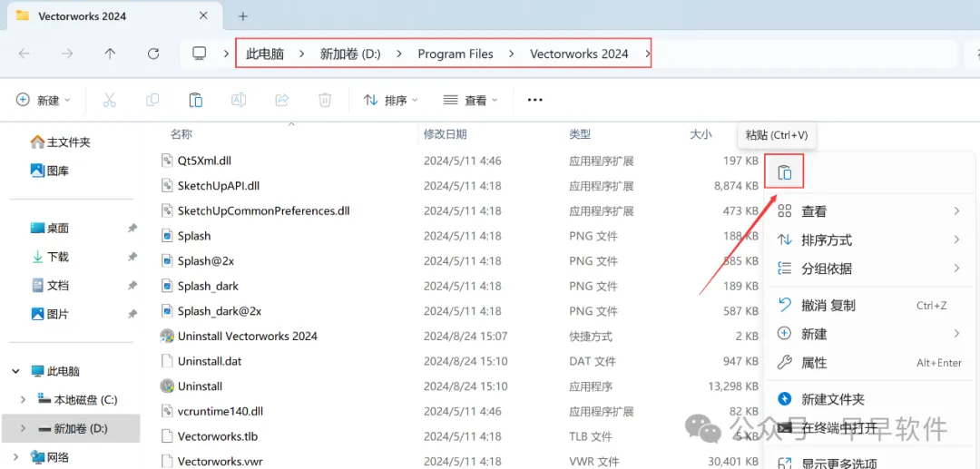Select Splash_dark@2x file name
Screen dimensions: 980x469
(x=220, y=311)
